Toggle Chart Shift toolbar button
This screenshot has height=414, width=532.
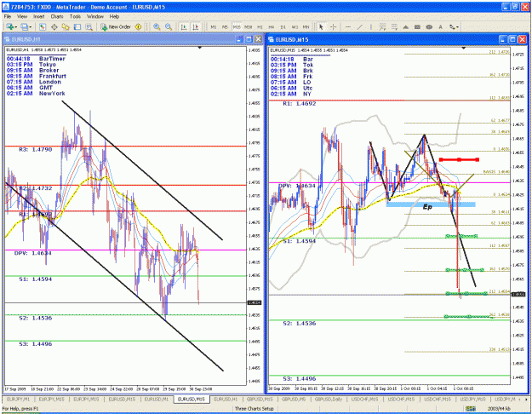tap(196, 26)
